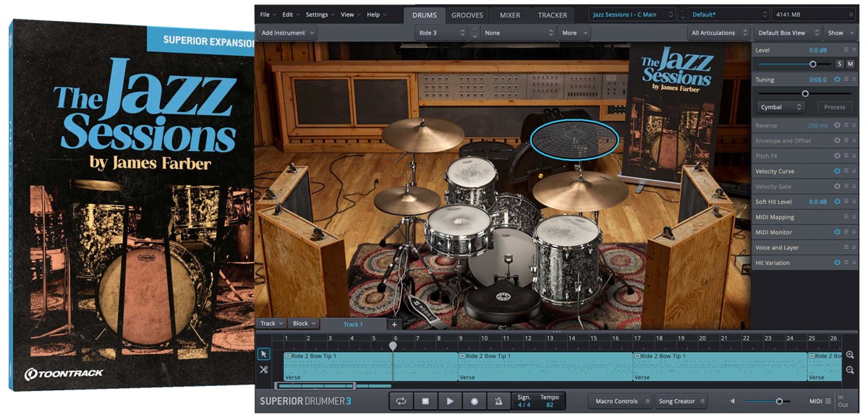Toggle loop playback
Viewport: 868px width, 417px height.
pos(401,401)
